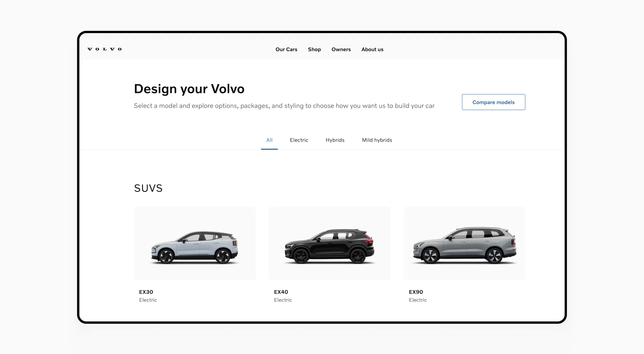Screen dimensions: 644x354
Task: Open the Our Cars menu
Action: [x=286, y=49]
